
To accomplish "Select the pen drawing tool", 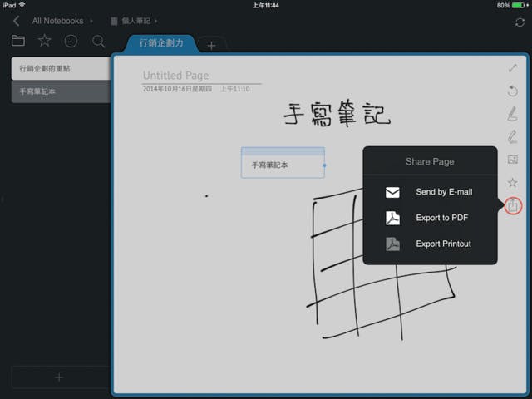I will point(513,114).
